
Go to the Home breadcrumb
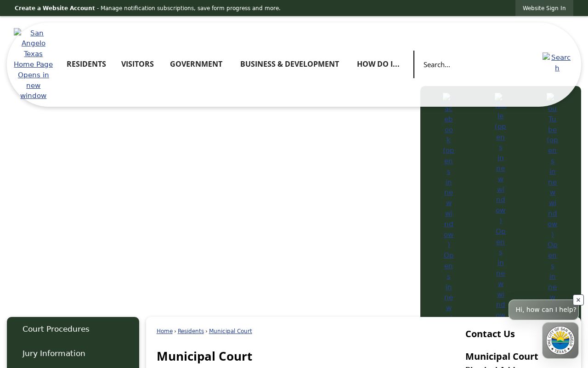[x=164, y=331]
